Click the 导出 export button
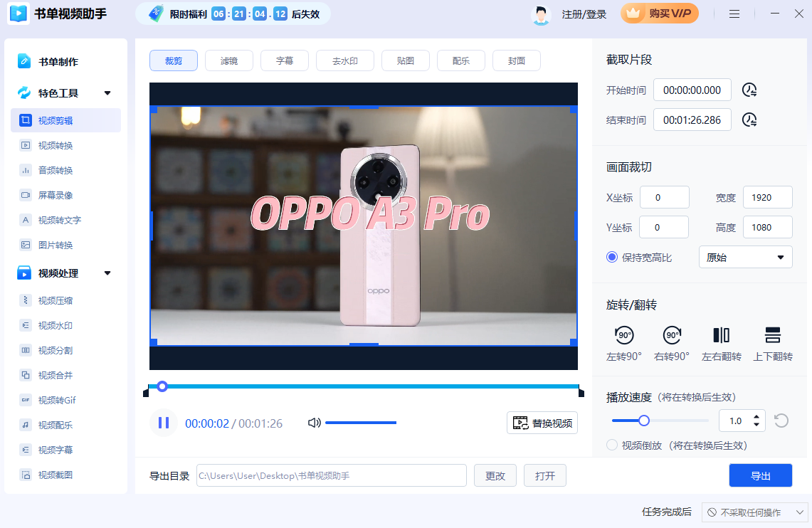The height and width of the screenshot is (528, 812). 760,475
